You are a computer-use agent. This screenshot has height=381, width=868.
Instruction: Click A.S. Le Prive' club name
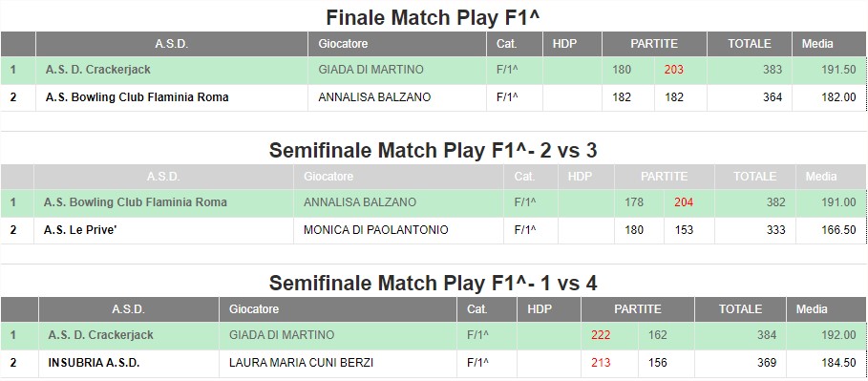79,230
